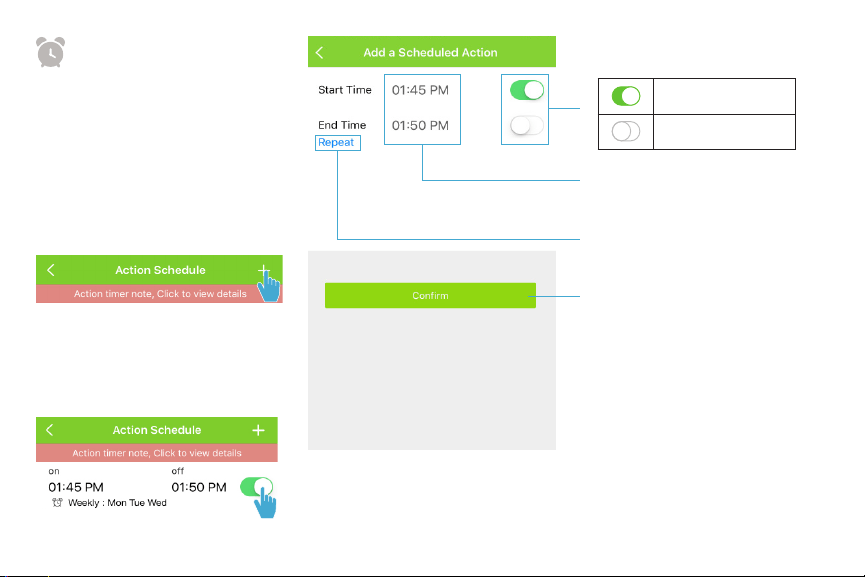
Task: Toggle the Start Time switch
Action: pos(527,90)
